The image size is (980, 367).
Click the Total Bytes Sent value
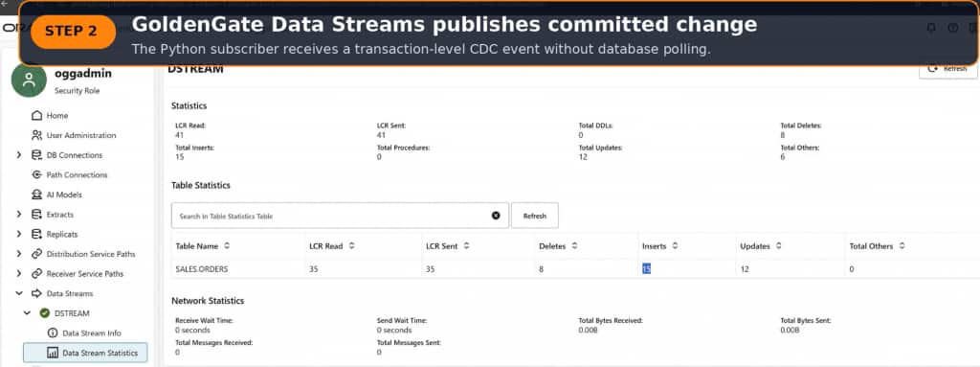point(790,330)
